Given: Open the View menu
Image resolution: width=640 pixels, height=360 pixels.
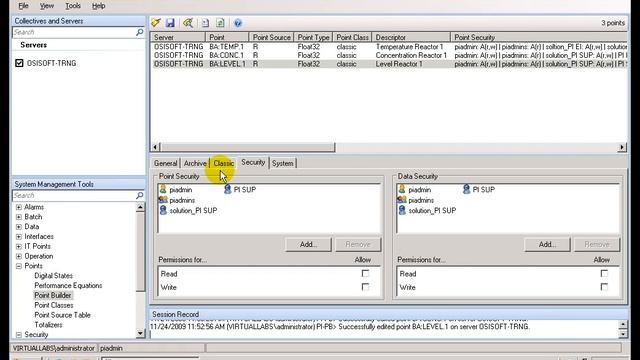Looking at the screenshot, I should click(47, 6).
